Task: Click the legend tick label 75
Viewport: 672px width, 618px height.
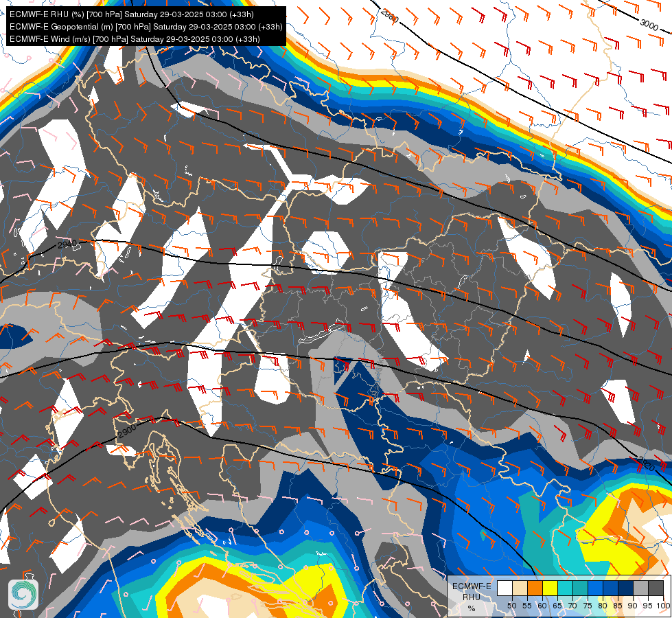Action: tap(588, 606)
